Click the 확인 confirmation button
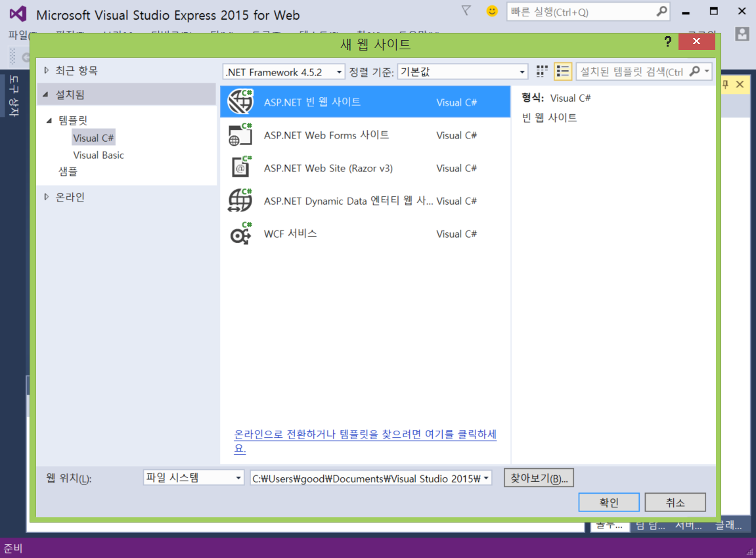 pos(608,502)
